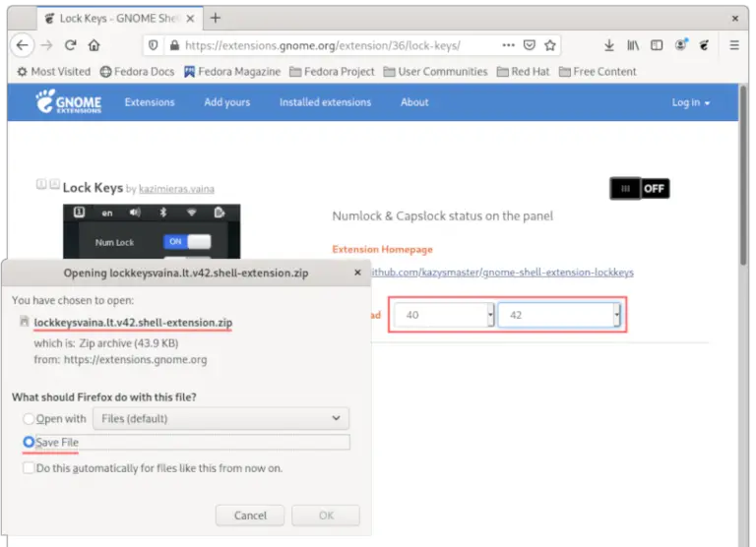
Task: Open the shell version 40 dropdown
Action: (x=443, y=315)
